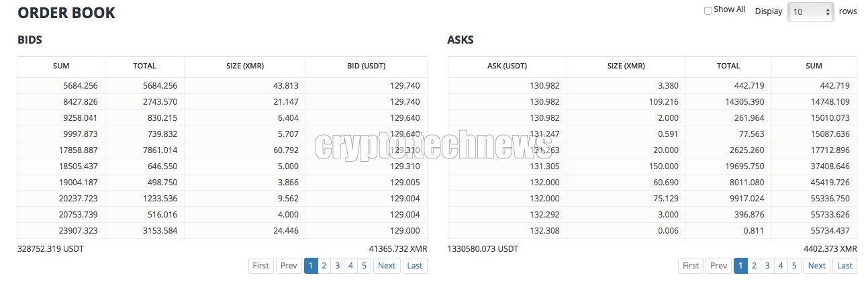Click Prev under the Bids table
The width and height of the screenshot is (868, 292).
tap(289, 266)
